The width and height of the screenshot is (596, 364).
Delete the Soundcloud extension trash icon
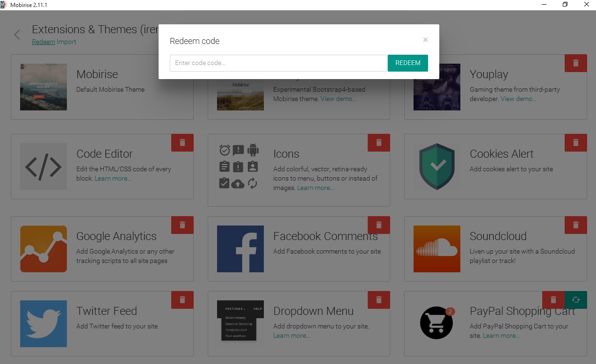click(x=576, y=225)
